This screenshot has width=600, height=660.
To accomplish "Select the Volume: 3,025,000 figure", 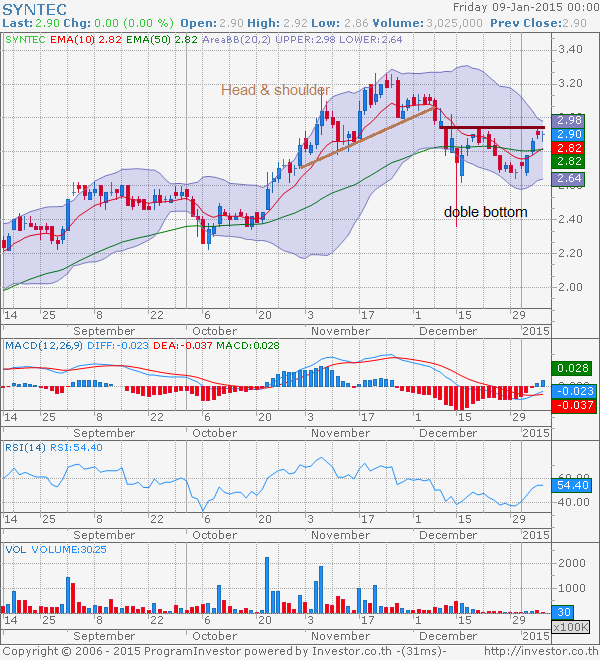I will [427, 23].
